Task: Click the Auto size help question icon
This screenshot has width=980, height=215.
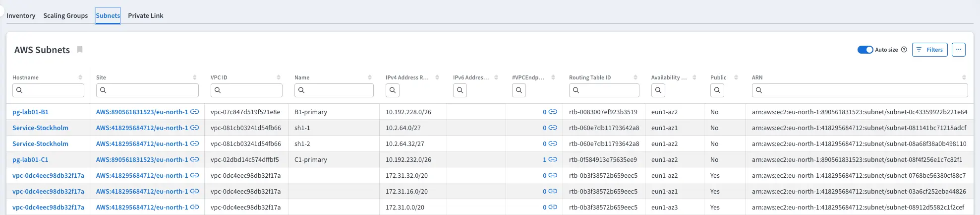Action: coord(904,50)
